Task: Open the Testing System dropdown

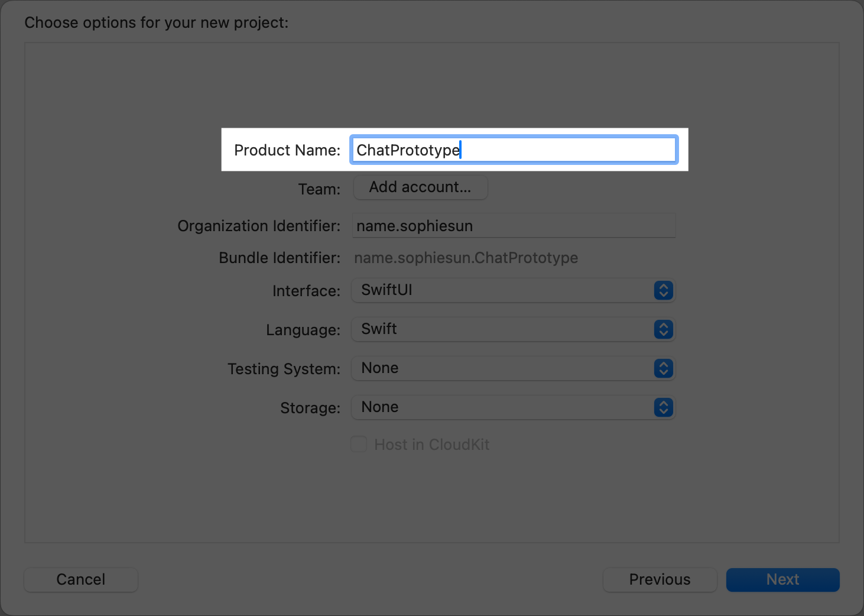Action: [x=512, y=368]
